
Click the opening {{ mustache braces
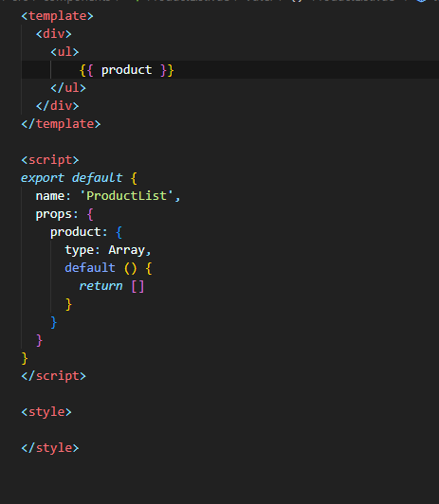click(x=86, y=70)
